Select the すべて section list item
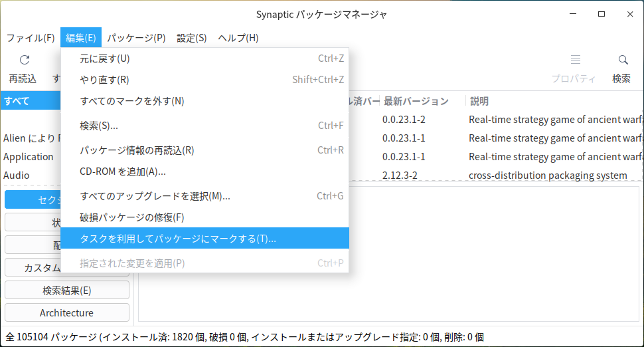644x347 pixels. [x=31, y=101]
